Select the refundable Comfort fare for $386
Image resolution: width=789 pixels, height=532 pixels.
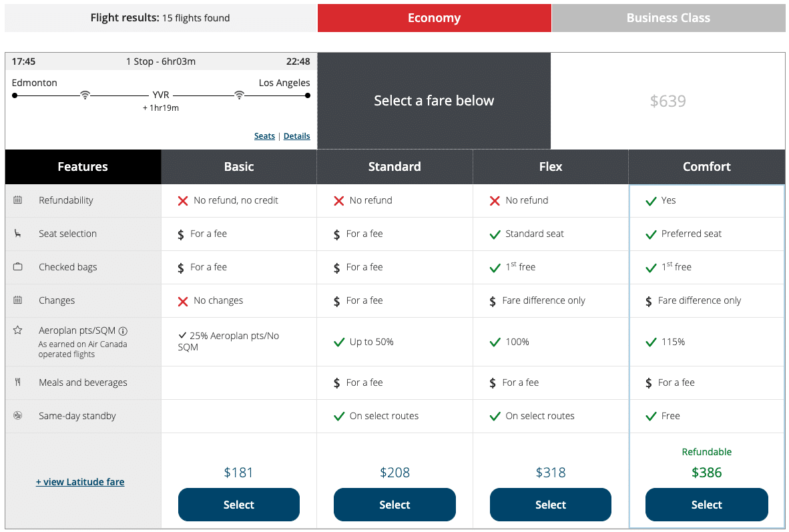point(706,505)
